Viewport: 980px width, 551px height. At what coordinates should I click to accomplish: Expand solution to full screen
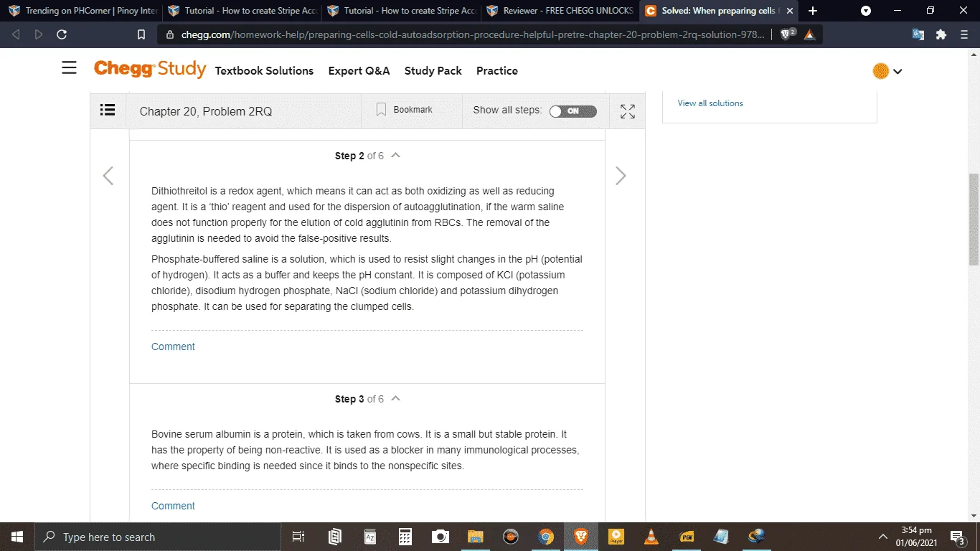click(628, 111)
